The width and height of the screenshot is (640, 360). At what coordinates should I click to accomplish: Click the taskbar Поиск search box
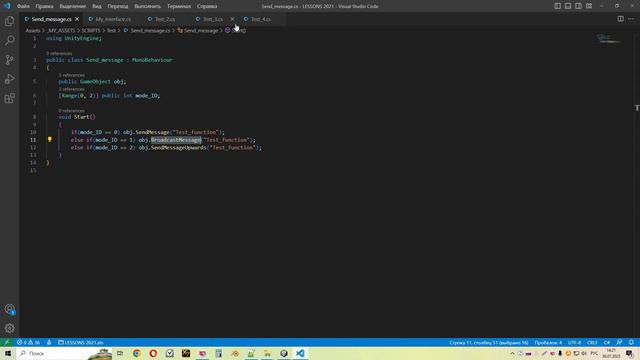tap(63, 353)
